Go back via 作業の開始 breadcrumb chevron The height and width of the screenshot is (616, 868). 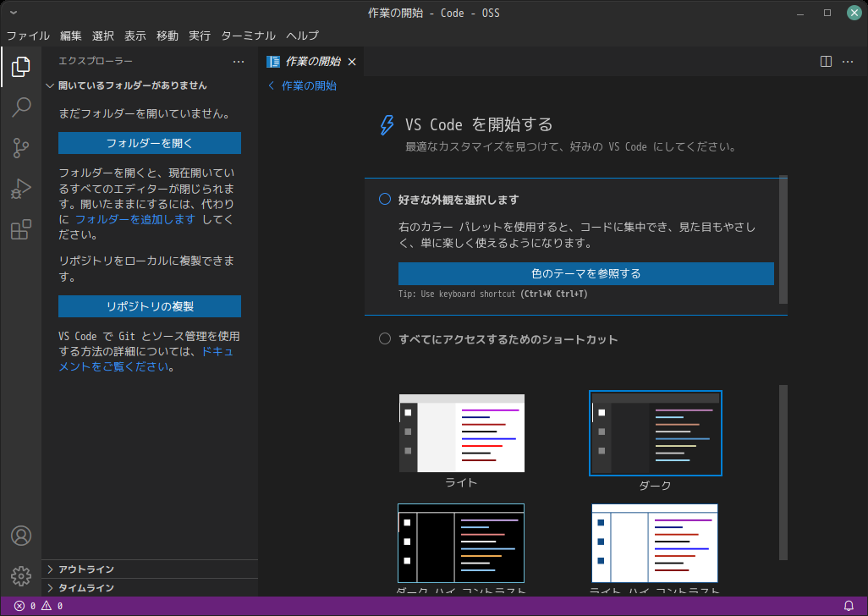pyautogui.click(x=272, y=85)
